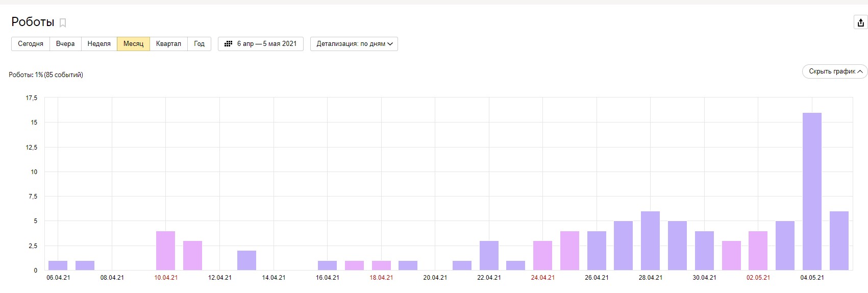The height and width of the screenshot is (293, 868).
Task: Click the pink bar at 02.05.21
Action: 758,251
